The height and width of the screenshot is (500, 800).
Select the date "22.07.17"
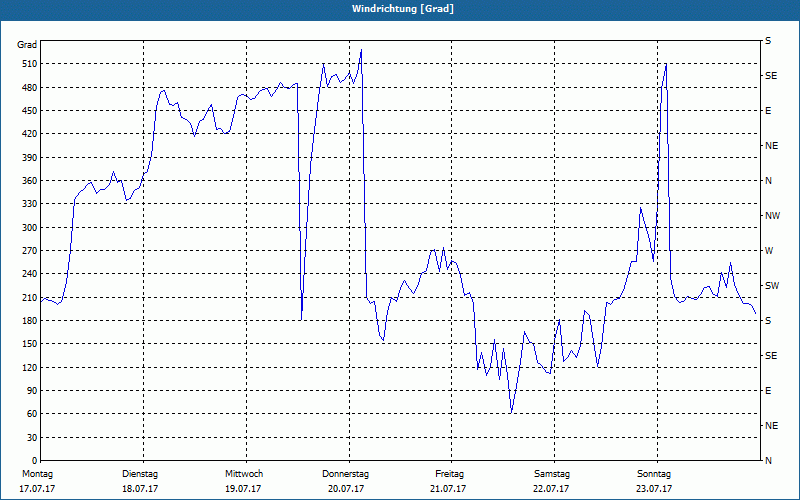tap(552, 489)
